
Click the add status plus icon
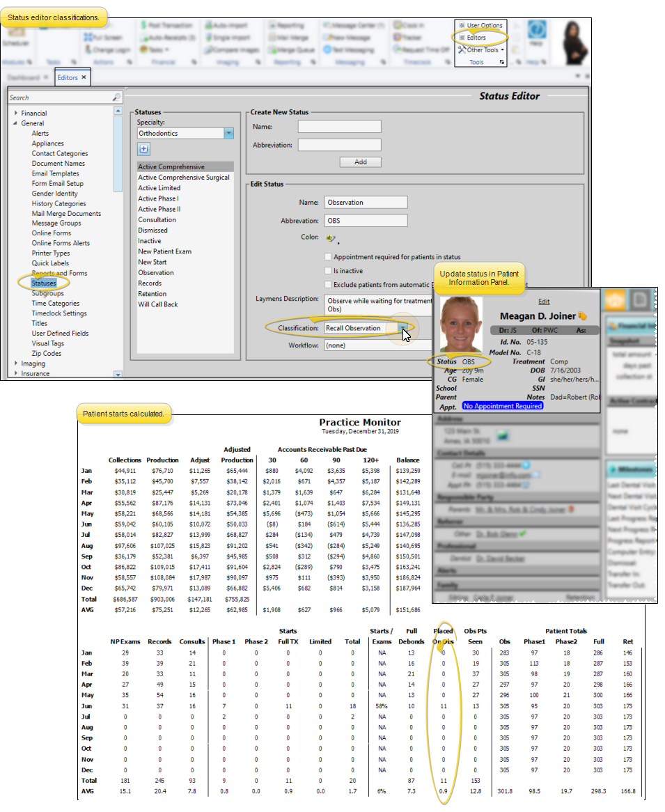point(143,149)
